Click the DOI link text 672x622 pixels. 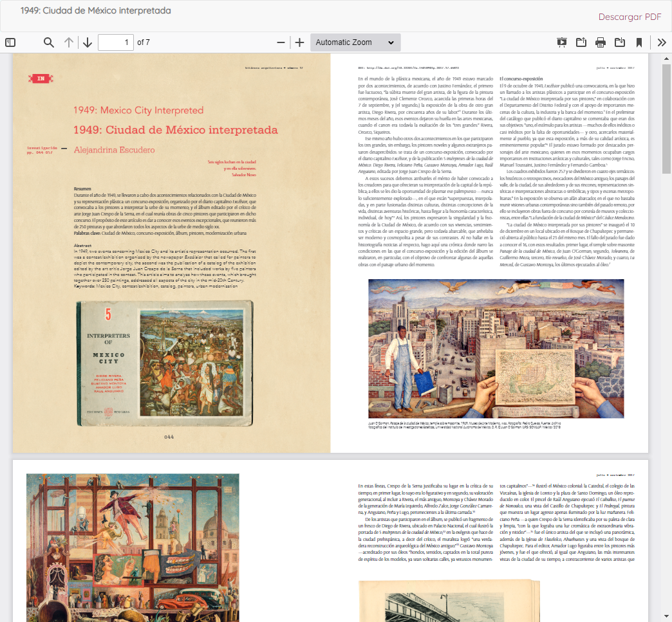pos(409,68)
